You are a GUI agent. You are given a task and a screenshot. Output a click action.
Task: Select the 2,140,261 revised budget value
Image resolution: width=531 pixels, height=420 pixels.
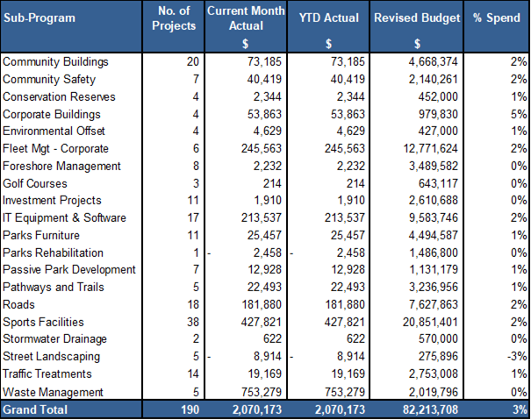coord(433,80)
